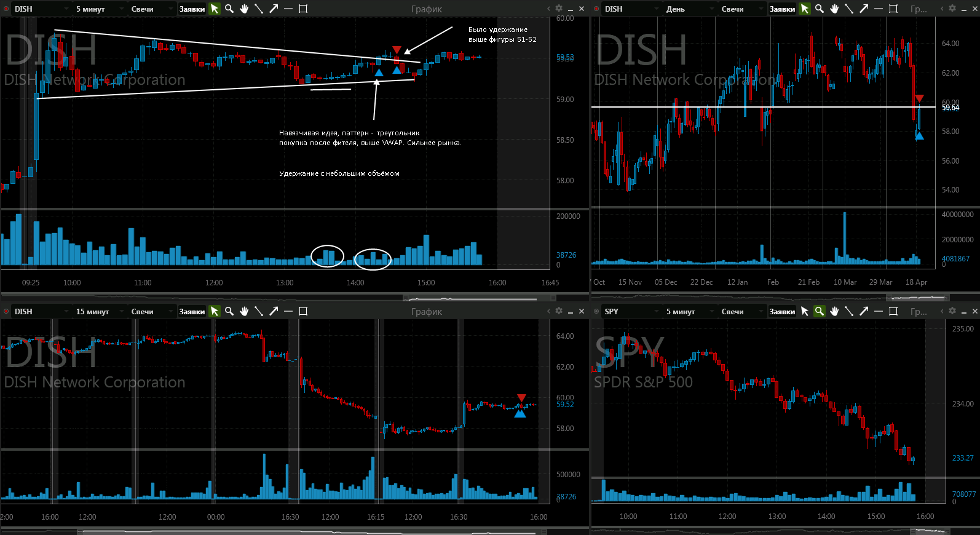Open DISH symbol dropdown in 15-minute chart
980x535 pixels.
(41, 311)
